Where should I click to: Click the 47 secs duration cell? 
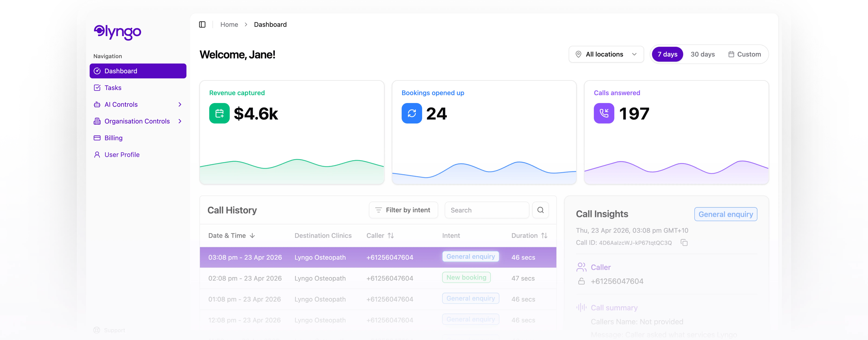click(x=523, y=278)
